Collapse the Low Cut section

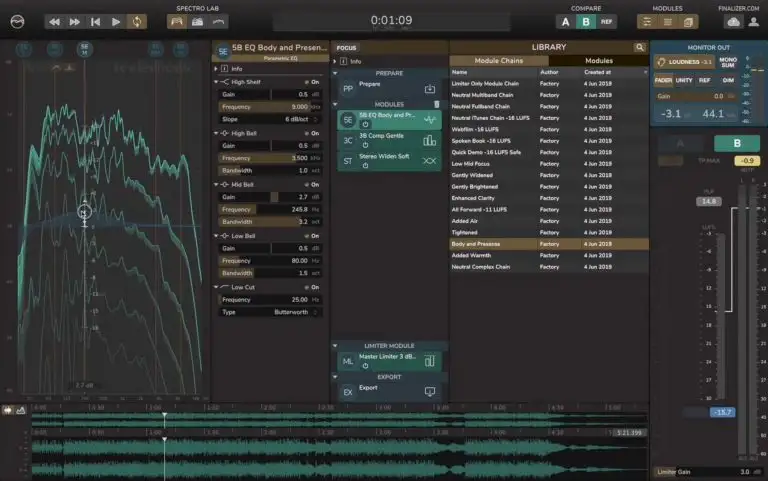[x=216, y=287]
